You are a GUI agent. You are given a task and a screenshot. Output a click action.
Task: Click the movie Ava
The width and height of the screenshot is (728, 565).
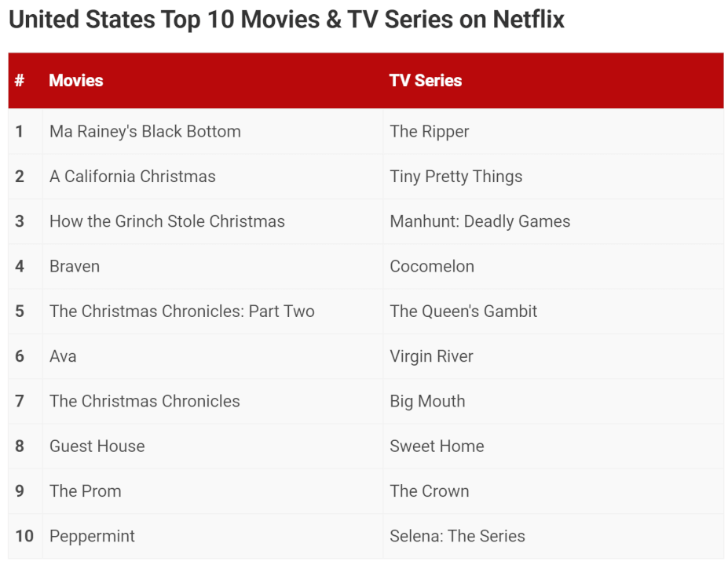tap(63, 356)
